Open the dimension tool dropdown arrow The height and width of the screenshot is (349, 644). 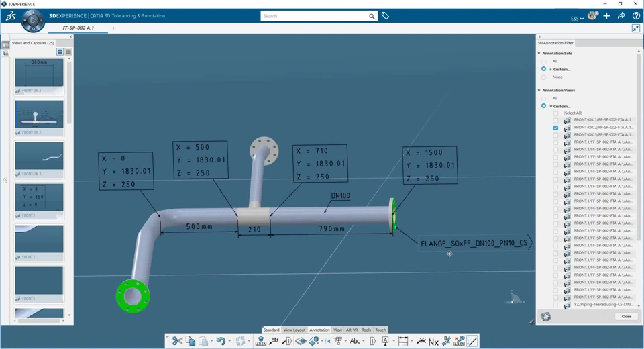[411, 341]
